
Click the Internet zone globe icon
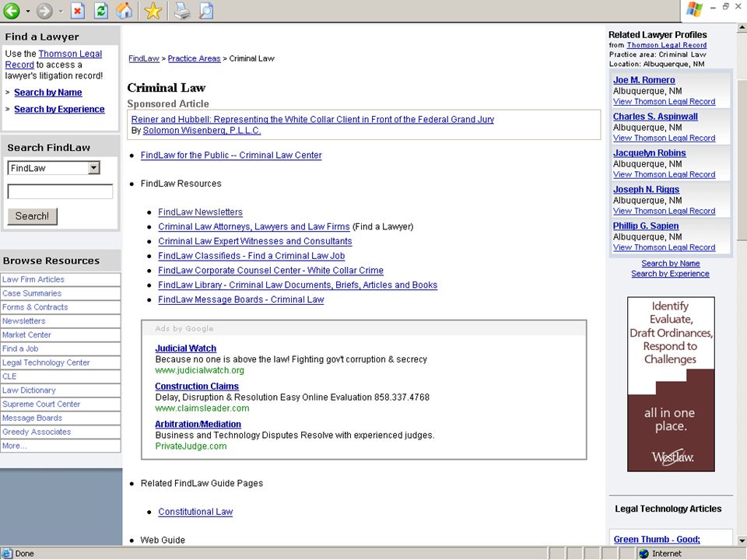click(644, 553)
